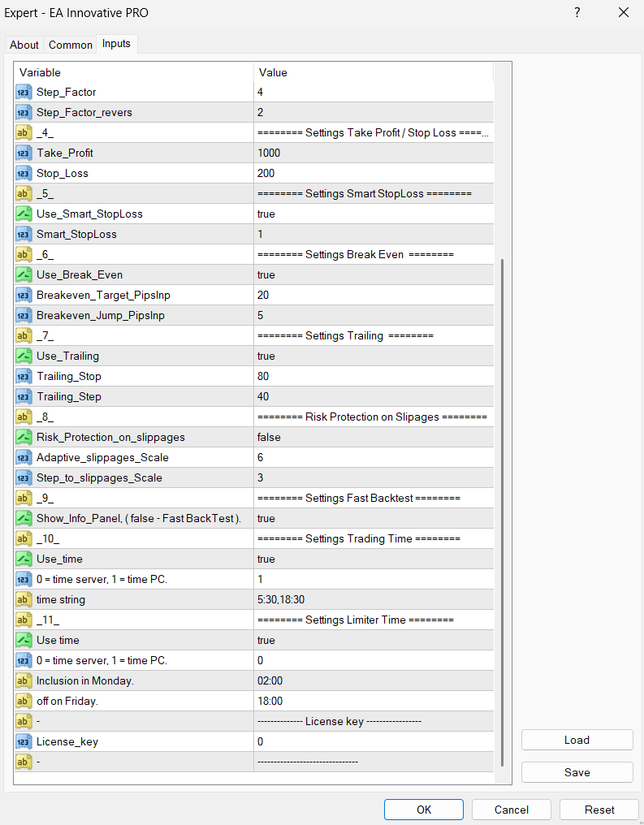Open help with the question mark button
644x825 pixels.
tap(577, 12)
